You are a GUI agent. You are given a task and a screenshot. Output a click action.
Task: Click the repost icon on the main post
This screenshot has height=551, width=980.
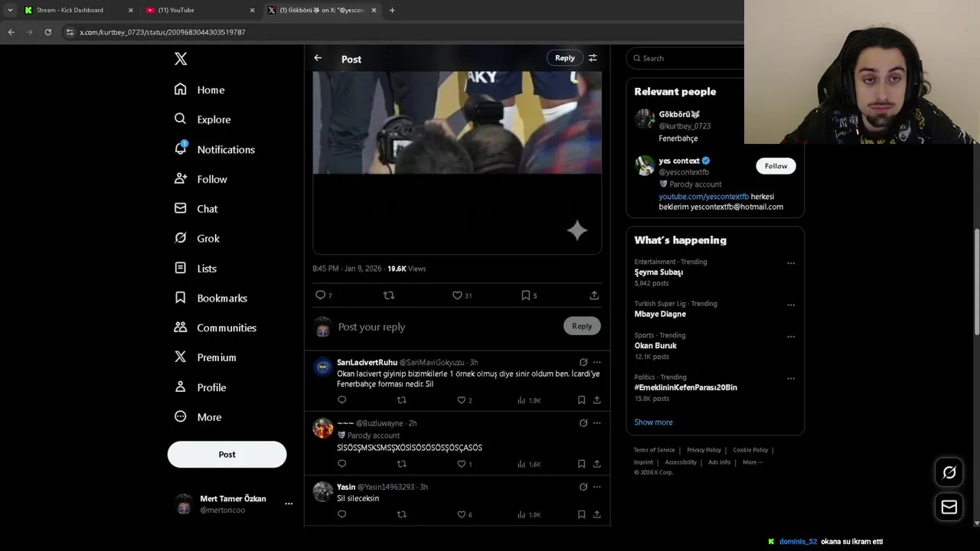(x=389, y=295)
